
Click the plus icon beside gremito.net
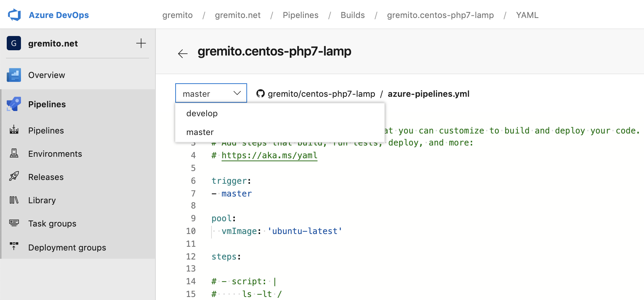click(x=141, y=43)
